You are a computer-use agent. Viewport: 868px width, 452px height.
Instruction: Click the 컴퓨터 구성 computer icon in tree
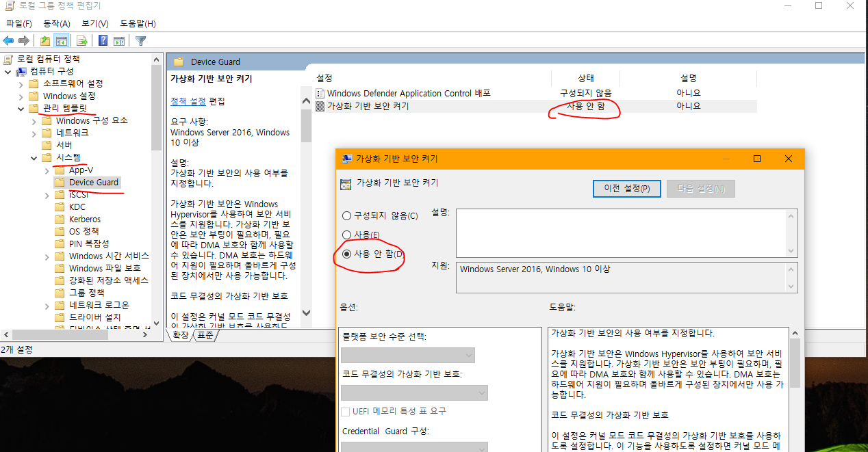point(21,71)
